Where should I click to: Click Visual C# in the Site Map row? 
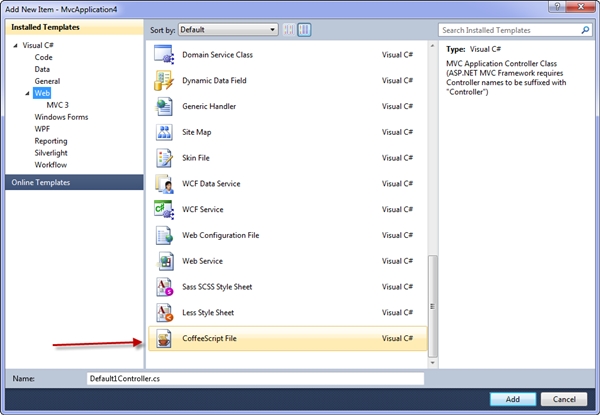point(397,132)
